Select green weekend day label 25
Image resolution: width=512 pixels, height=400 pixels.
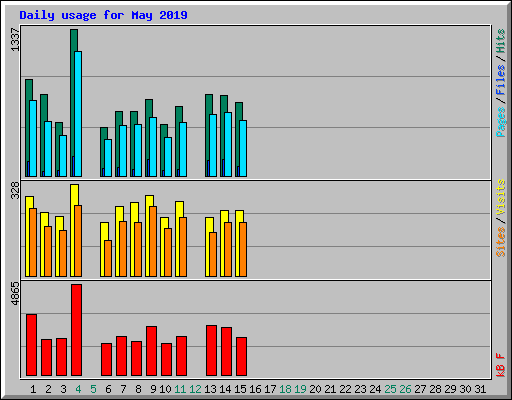point(390,389)
